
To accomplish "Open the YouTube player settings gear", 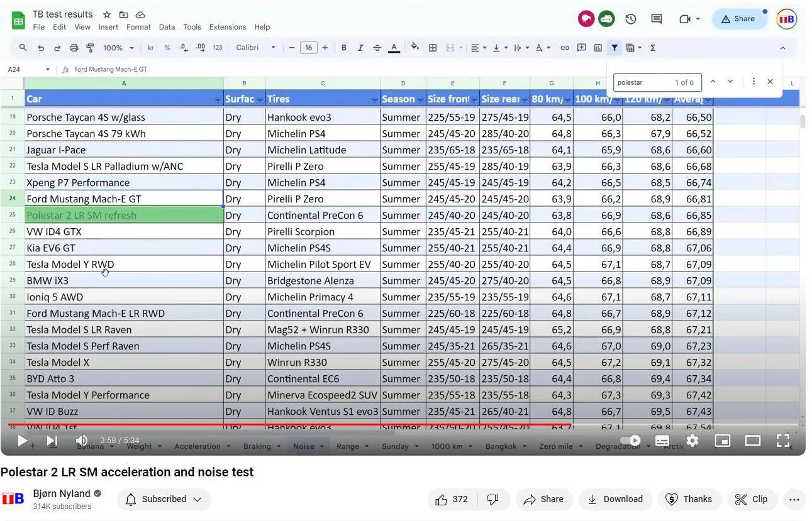I will coord(692,441).
